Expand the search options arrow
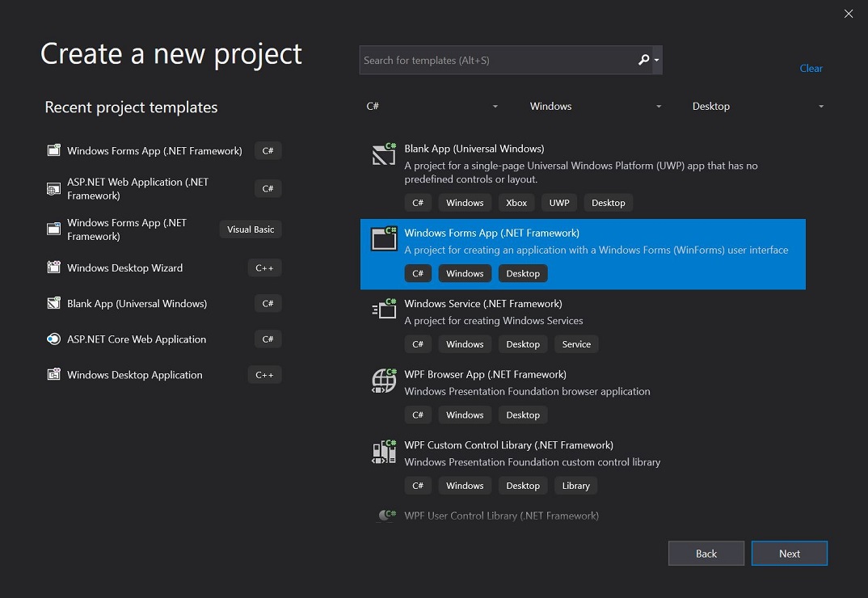868x598 pixels. pyautogui.click(x=657, y=61)
